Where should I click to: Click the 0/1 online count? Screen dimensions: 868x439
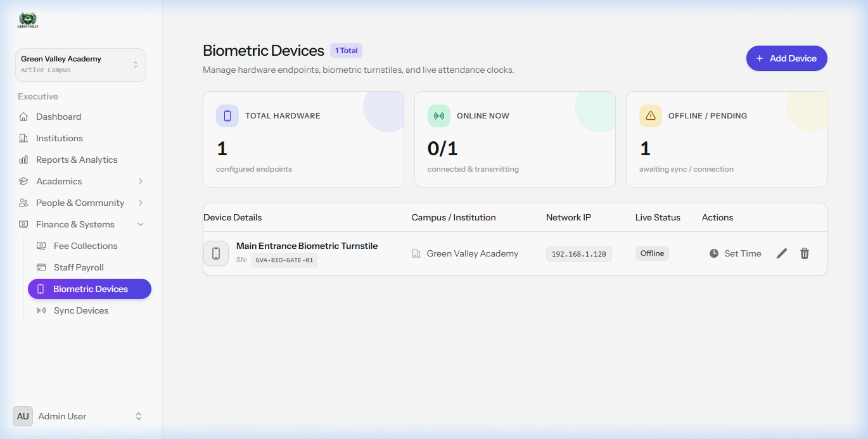click(x=443, y=149)
